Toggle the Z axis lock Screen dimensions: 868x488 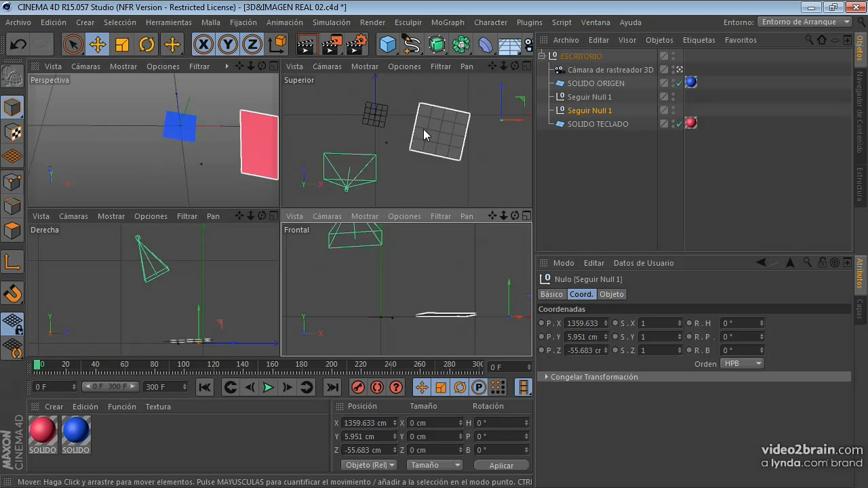[x=252, y=45]
